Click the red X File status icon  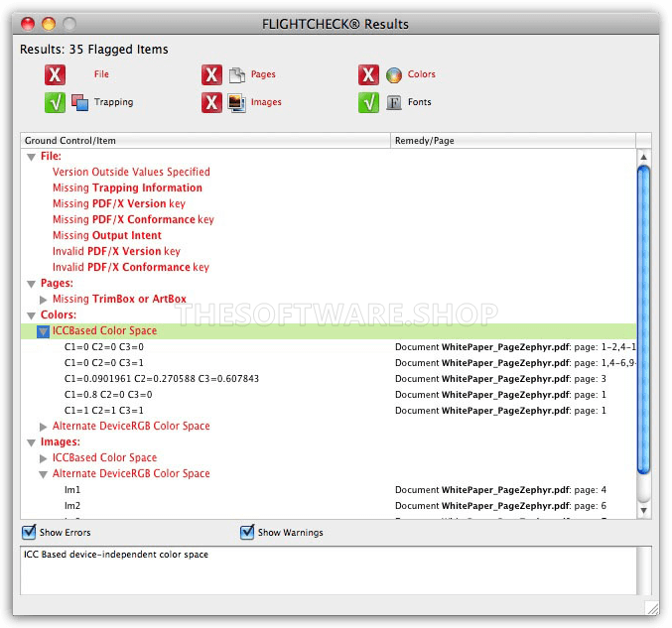click(x=55, y=74)
